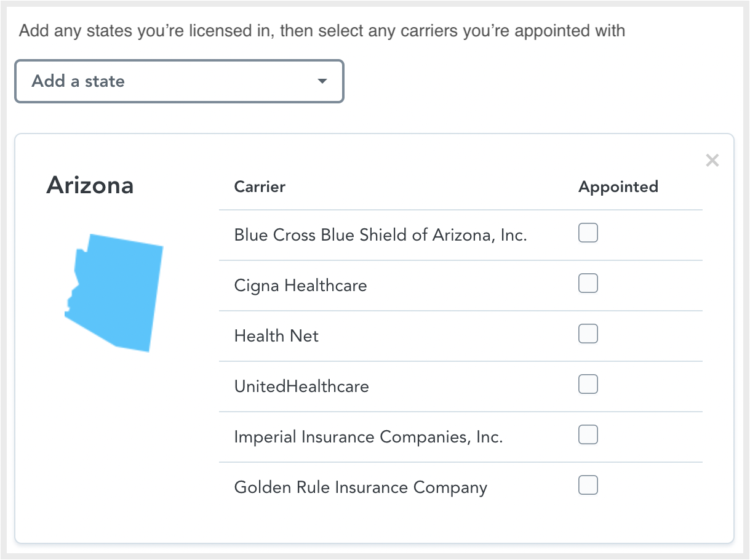This screenshot has width=750, height=560.
Task: Click the dropdown chevron on Add a state
Action: click(x=321, y=81)
